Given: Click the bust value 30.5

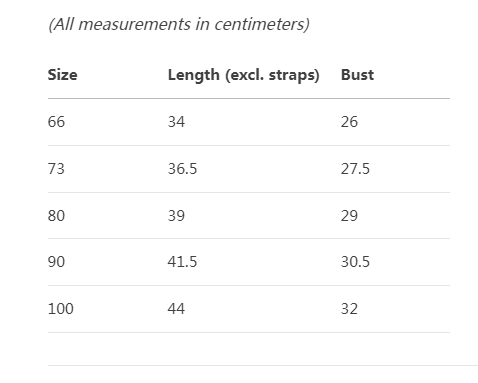Looking at the screenshot, I should pos(355,262).
